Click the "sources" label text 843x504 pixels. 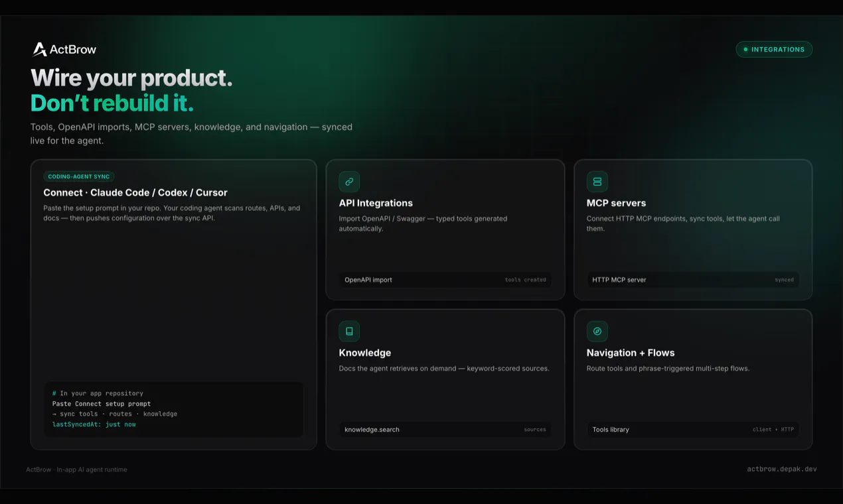[x=535, y=430]
